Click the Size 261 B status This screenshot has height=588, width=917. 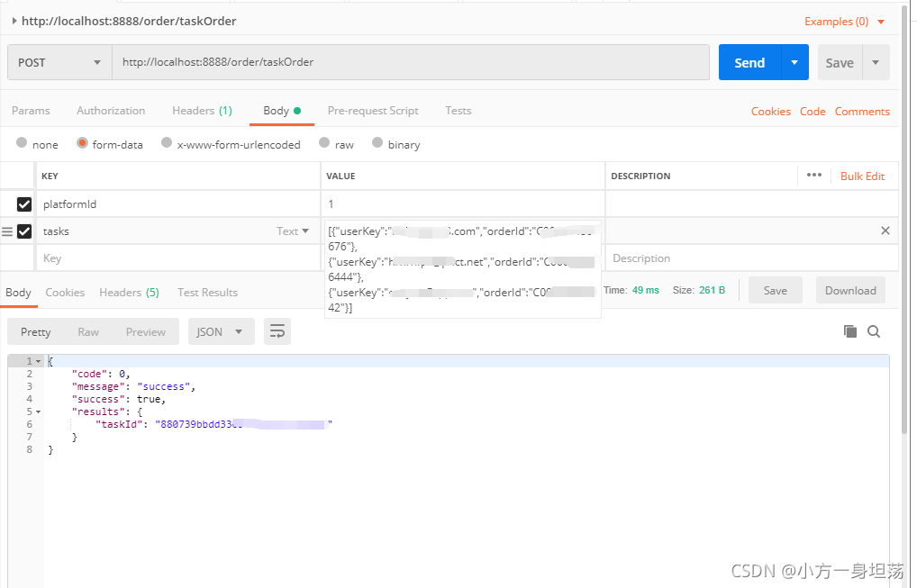pyautogui.click(x=699, y=290)
